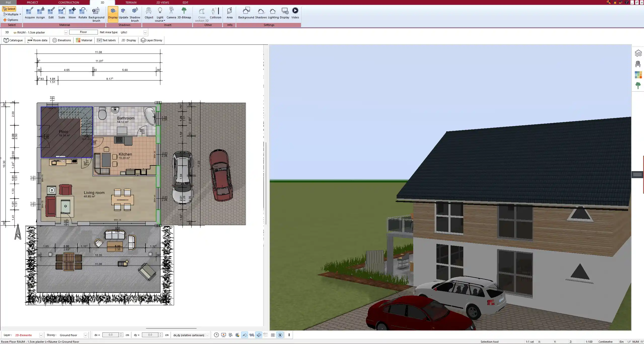Insert a 3D Object
This screenshot has width=644, height=344.
(149, 13)
